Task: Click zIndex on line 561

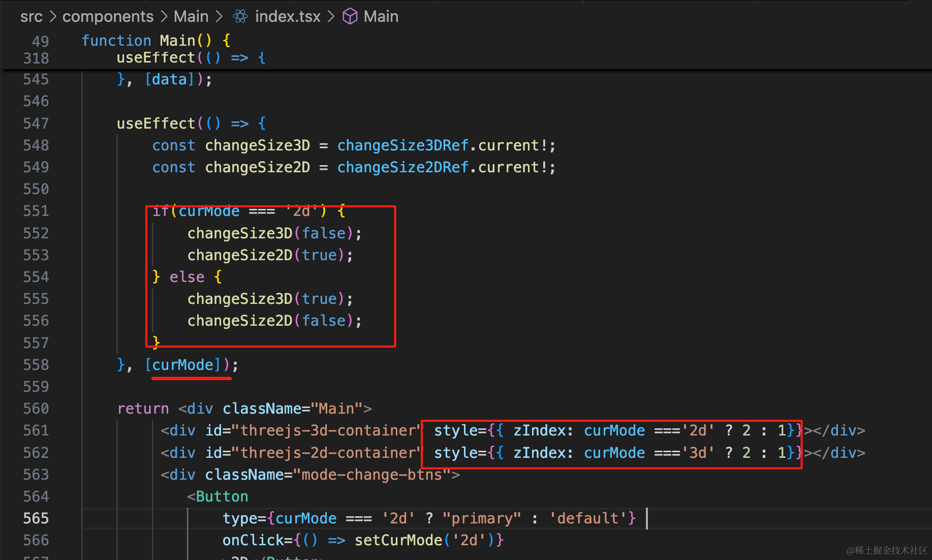Action: (x=539, y=430)
